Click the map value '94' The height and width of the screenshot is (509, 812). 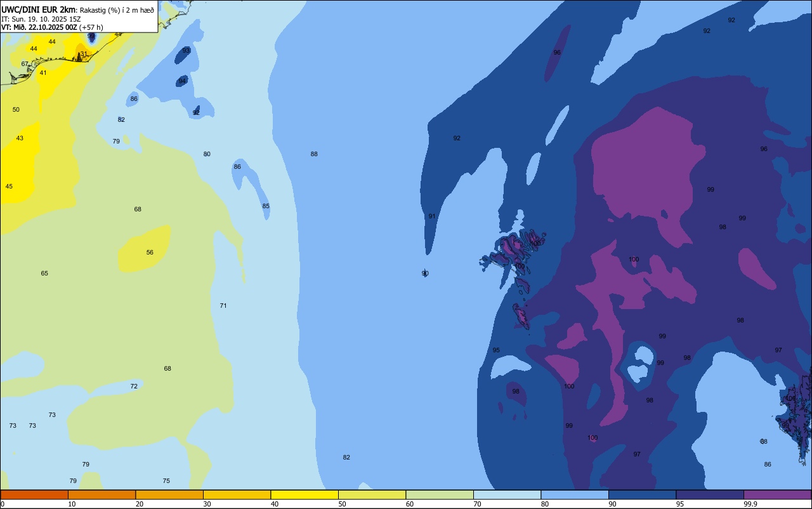(x=182, y=81)
